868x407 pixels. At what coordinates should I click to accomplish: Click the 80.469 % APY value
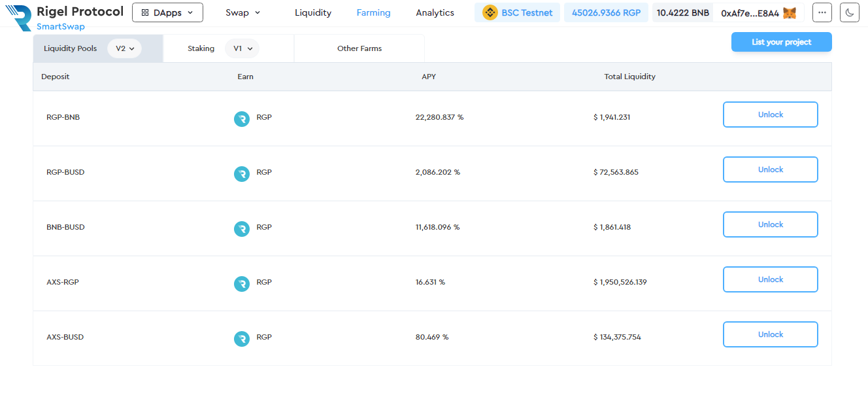pyautogui.click(x=432, y=337)
